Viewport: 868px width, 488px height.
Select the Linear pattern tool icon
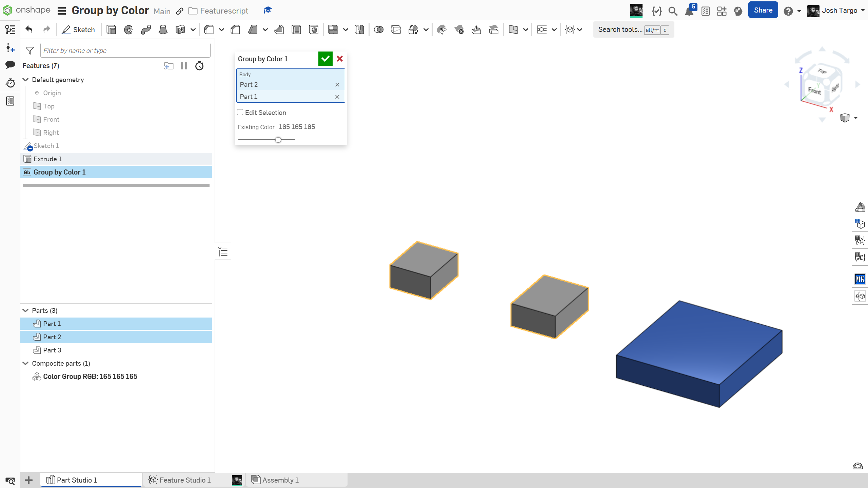[333, 30]
